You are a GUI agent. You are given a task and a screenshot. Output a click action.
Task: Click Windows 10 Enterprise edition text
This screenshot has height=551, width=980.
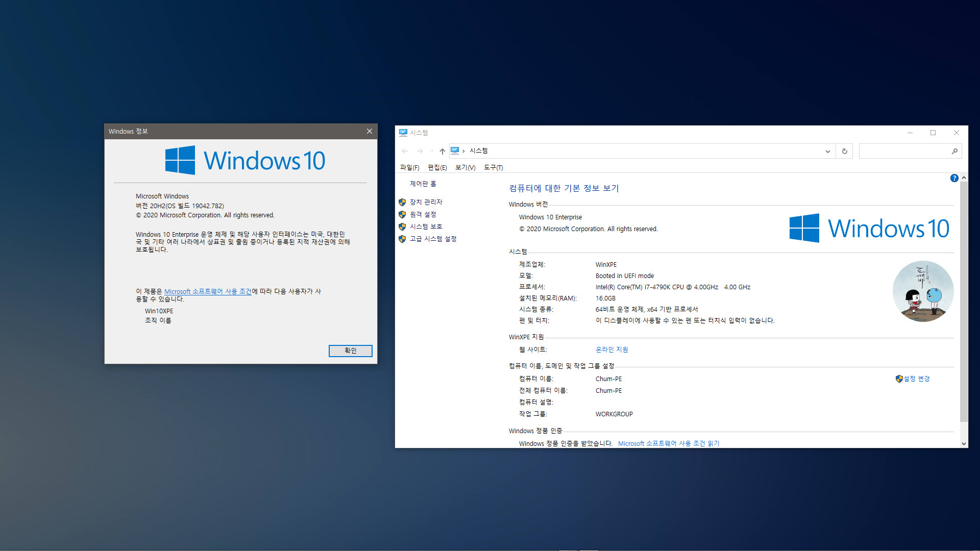point(550,217)
